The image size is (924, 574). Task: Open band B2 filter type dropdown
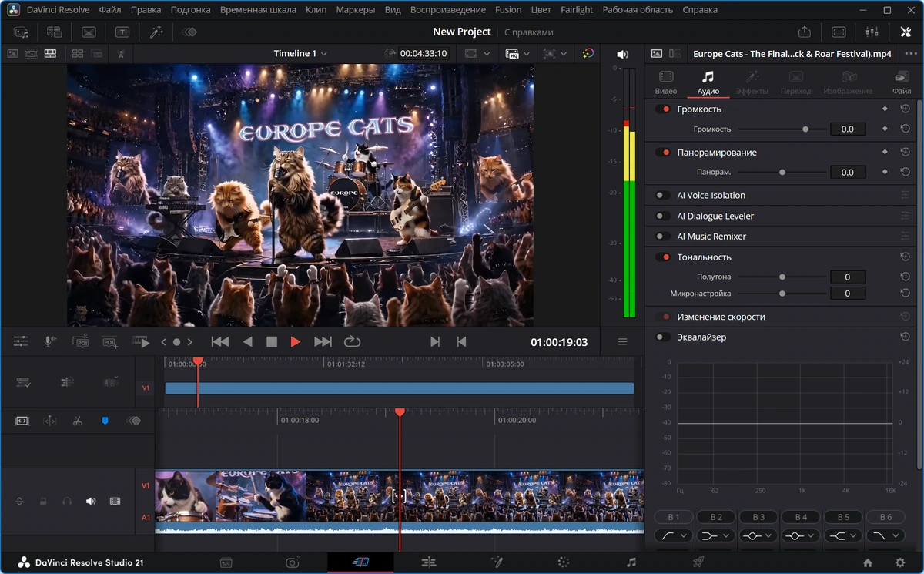(x=716, y=535)
